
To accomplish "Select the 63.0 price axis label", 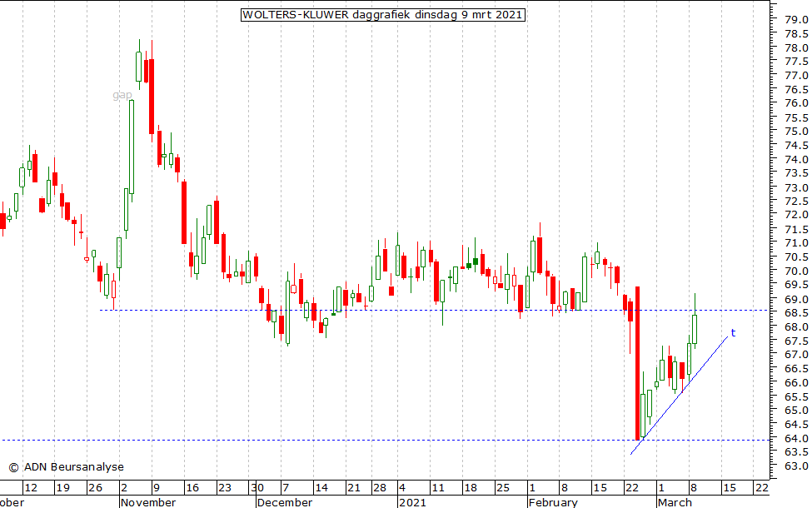I will pos(796,466).
